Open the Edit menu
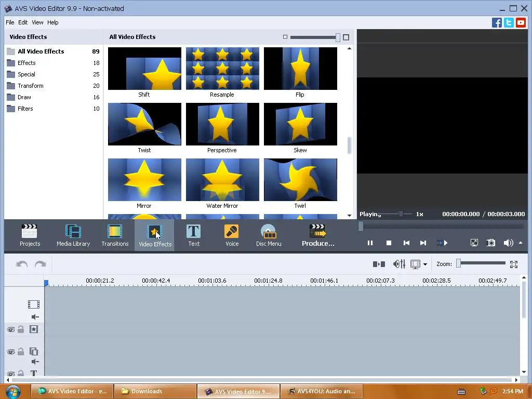 pyautogui.click(x=23, y=22)
